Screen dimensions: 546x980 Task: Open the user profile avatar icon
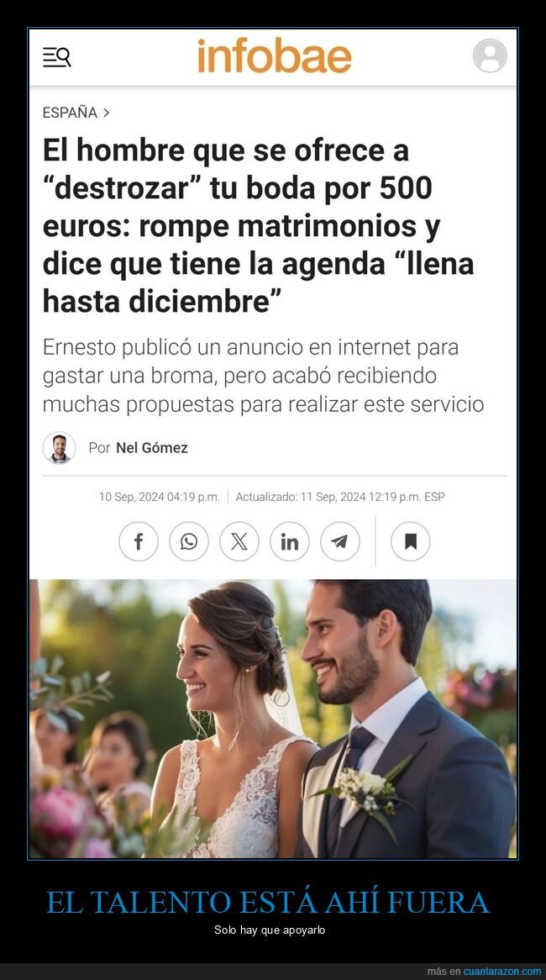click(x=489, y=55)
